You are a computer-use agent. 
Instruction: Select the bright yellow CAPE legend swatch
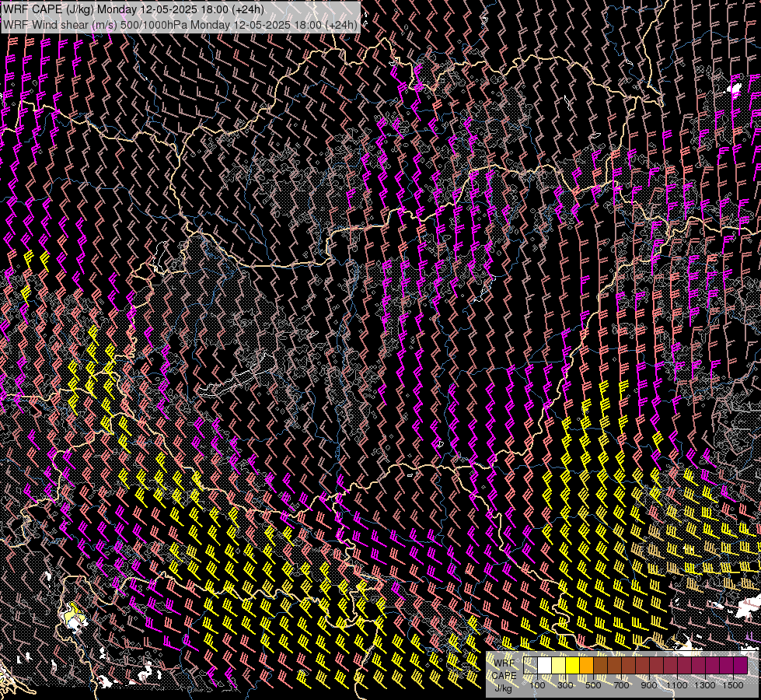[573, 665]
